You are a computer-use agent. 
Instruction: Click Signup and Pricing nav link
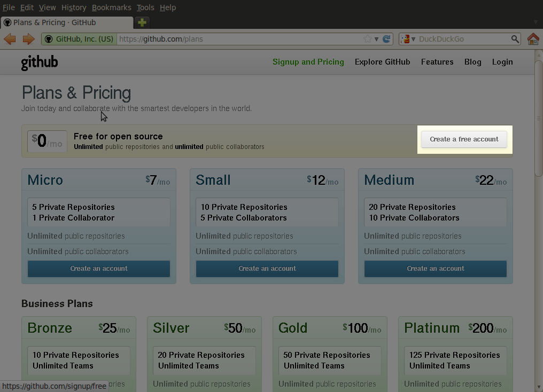pos(308,62)
